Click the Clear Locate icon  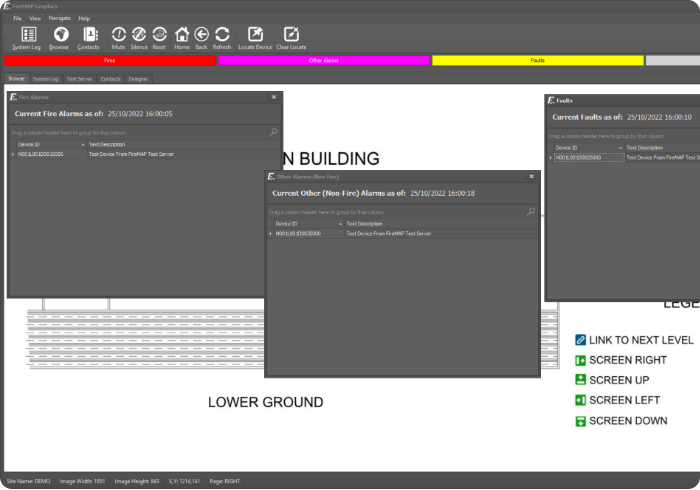(291, 36)
